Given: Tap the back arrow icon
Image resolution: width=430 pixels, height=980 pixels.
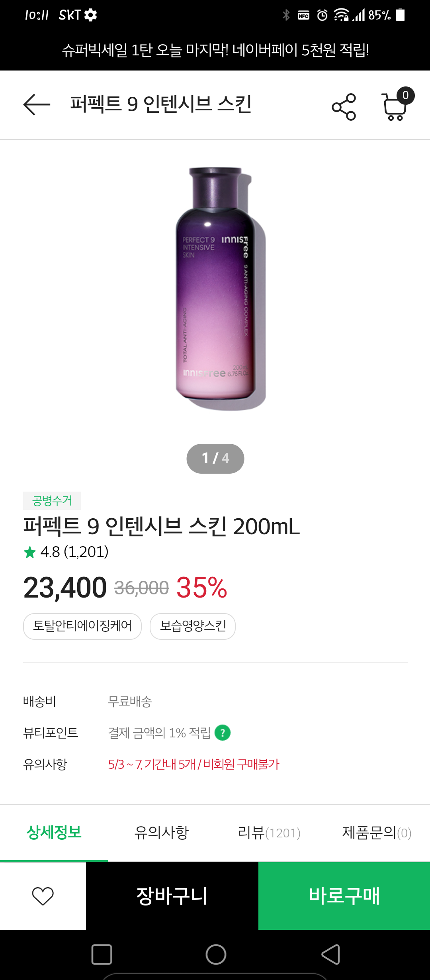Looking at the screenshot, I should click(37, 105).
